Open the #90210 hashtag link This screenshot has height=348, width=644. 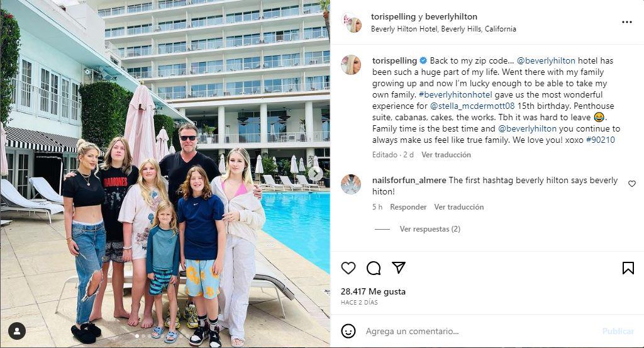[x=601, y=140]
